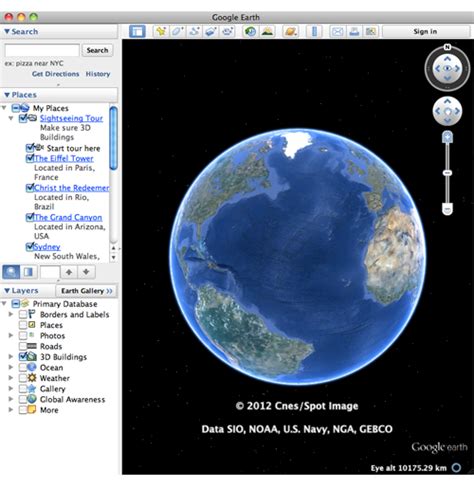Move selected place up with arrow
The height and width of the screenshot is (488, 474).
point(69,272)
